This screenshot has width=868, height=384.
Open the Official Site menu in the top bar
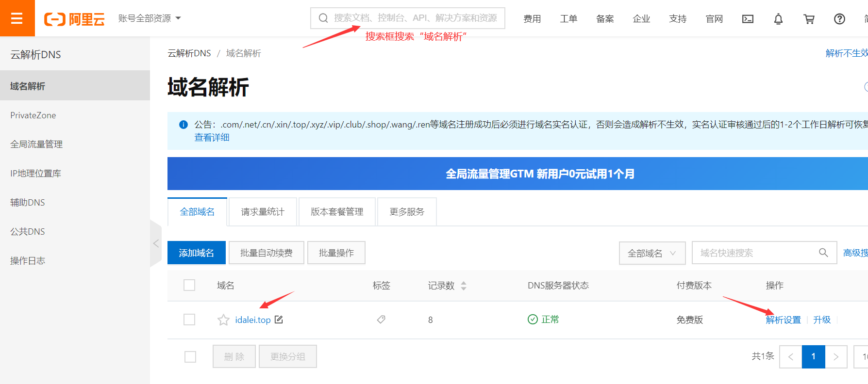point(714,19)
